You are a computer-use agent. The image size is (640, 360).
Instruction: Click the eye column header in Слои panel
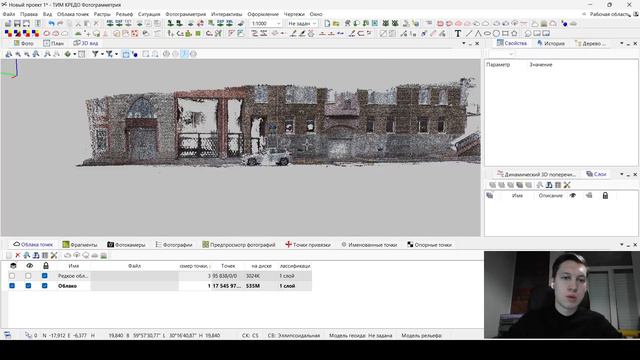573,196
